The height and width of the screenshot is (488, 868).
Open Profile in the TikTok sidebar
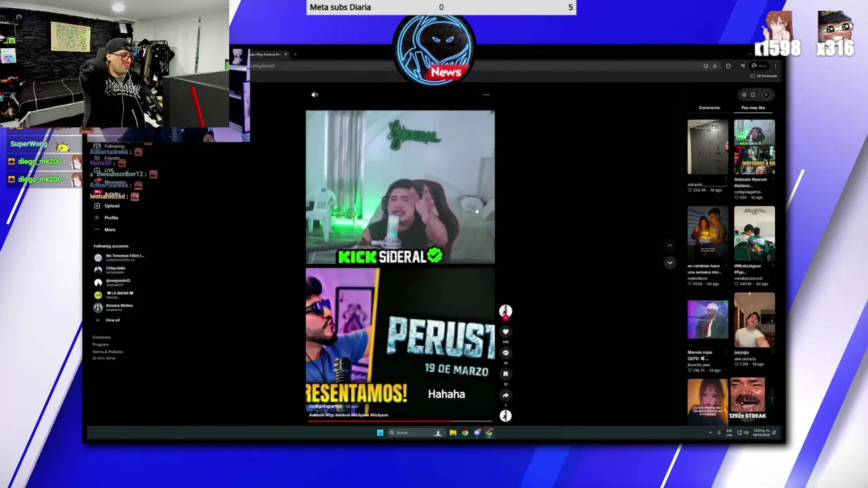107,218
